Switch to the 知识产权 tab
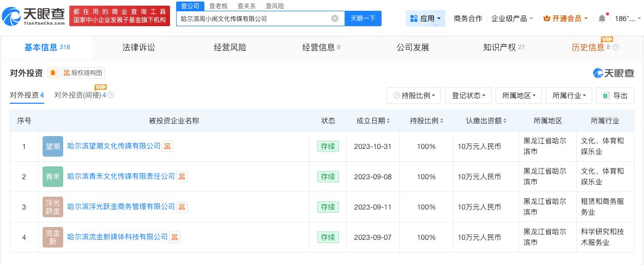644x265 pixels. 504,48
